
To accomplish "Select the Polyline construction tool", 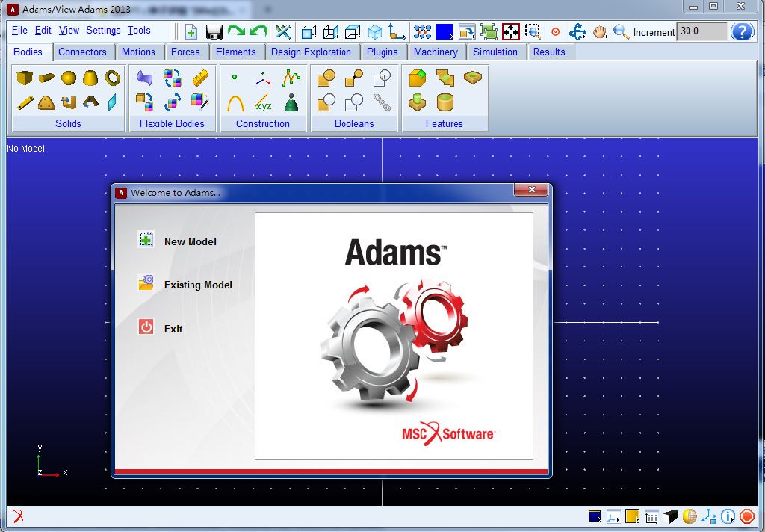I will click(x=291, y=78).
